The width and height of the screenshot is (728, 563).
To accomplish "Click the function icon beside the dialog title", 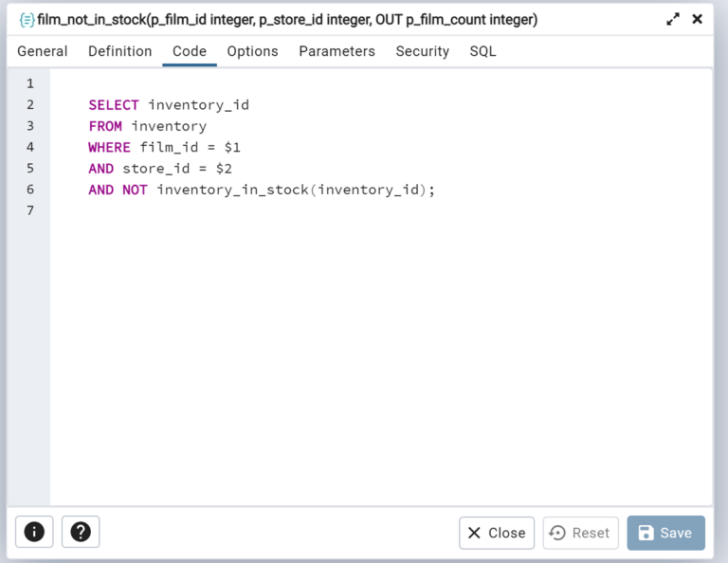I will [27, 20].
